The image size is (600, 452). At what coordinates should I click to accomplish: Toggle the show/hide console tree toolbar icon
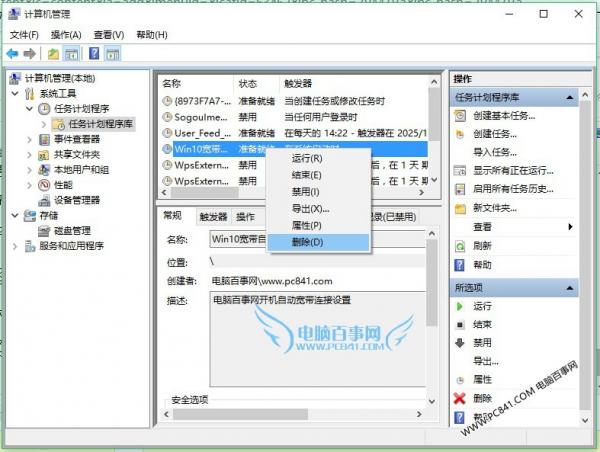point(71,54)
